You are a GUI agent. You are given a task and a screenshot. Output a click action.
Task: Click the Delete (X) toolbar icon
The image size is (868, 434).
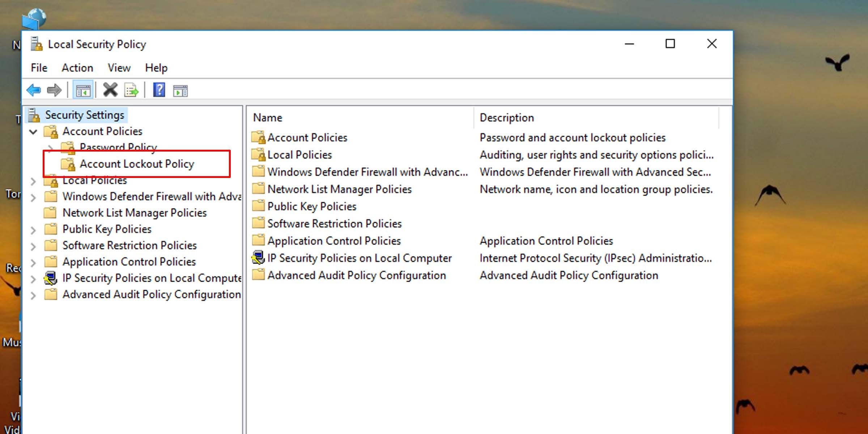tap(110, 90)
